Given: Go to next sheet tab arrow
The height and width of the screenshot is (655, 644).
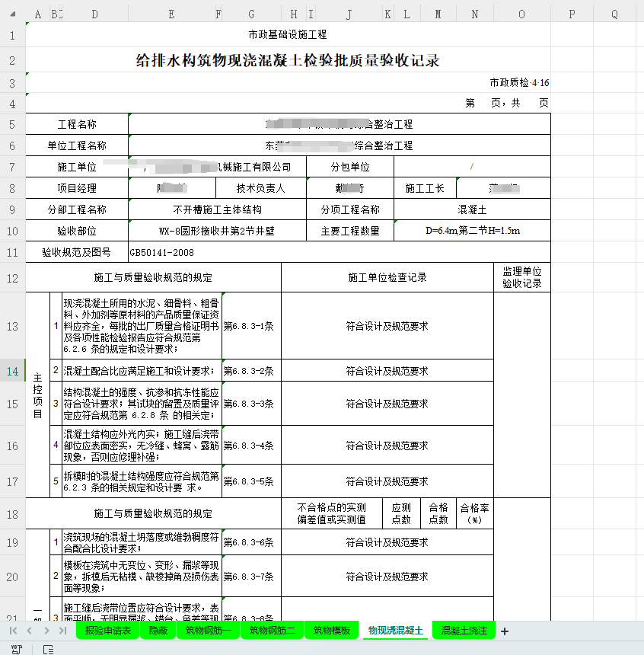Looking at the screenshot, I should click(x=46, y=631).
